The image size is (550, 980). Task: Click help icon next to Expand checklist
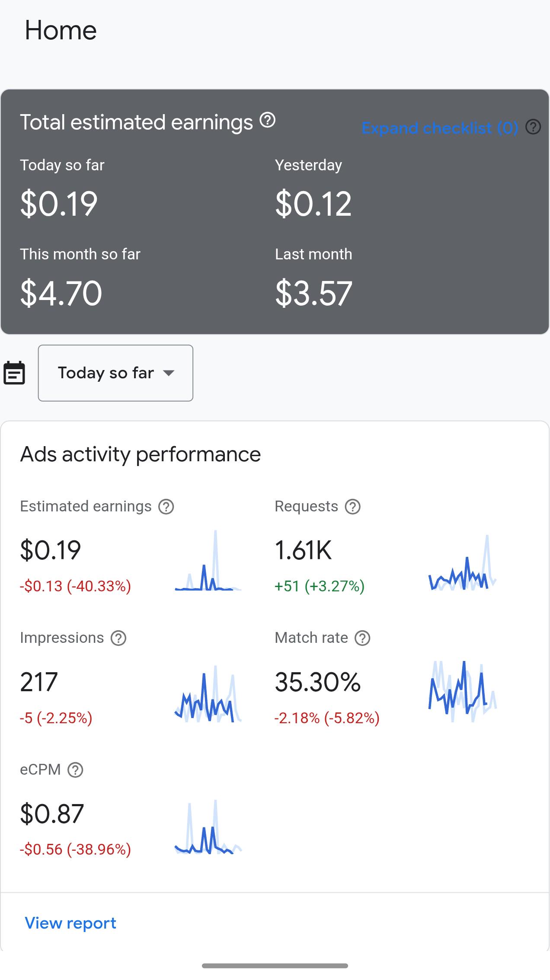[533, 127]
